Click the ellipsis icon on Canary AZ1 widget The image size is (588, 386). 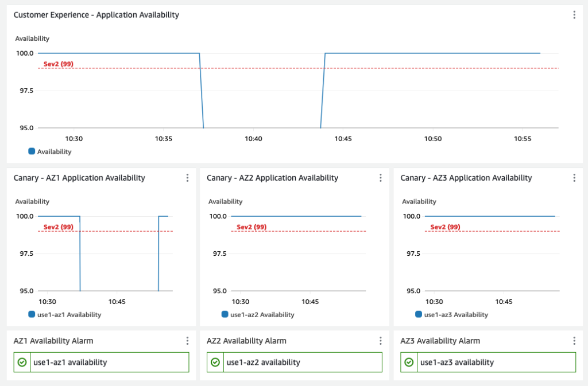click(x=187, y=178)
